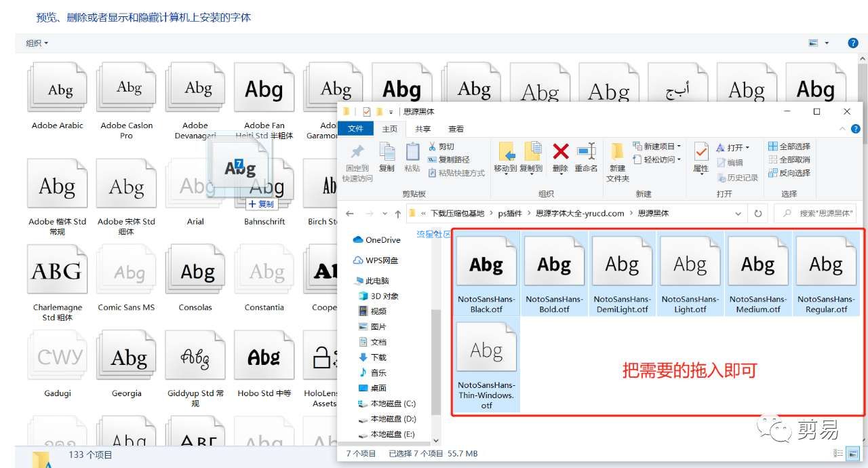Click Select all (全部选择)
The height and width of the screenshot is (468, 868).
click(x=789, y=147)
